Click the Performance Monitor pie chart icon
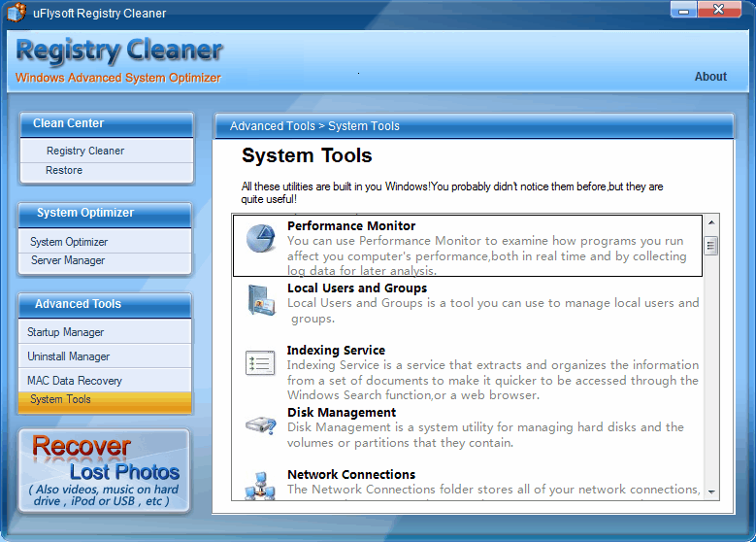This screenshot has height=542, width=756. (x=260, y=238)
